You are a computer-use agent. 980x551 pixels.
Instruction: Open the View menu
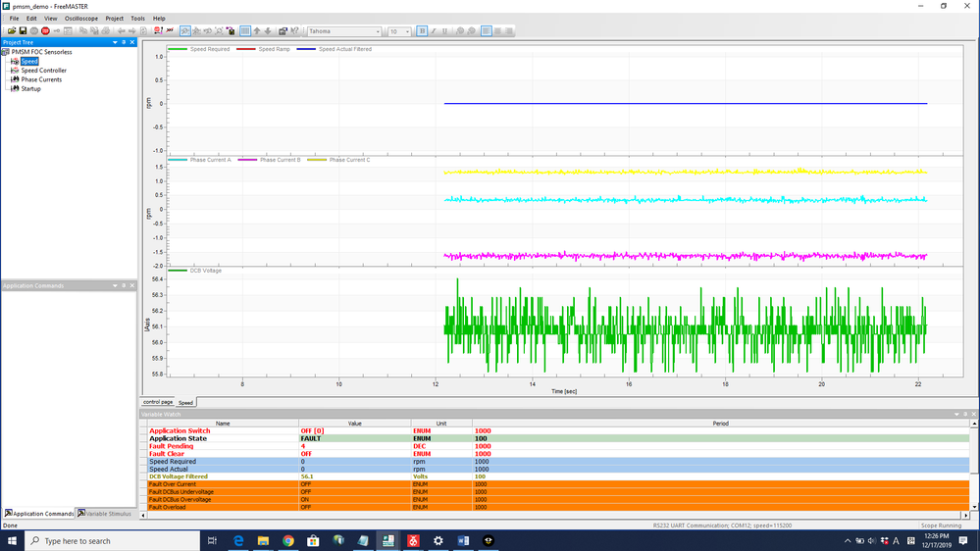(51, 18)
